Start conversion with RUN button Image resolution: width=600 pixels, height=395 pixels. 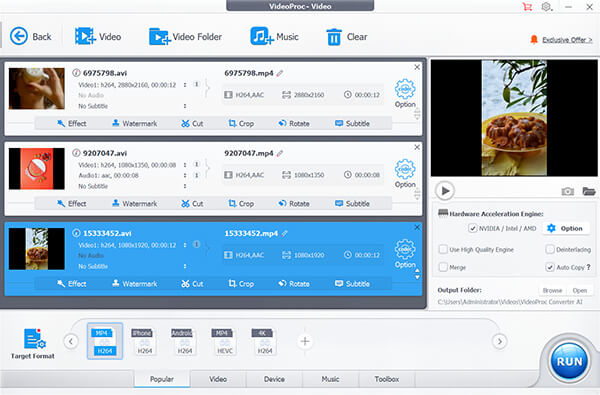[x=569, y=361]
